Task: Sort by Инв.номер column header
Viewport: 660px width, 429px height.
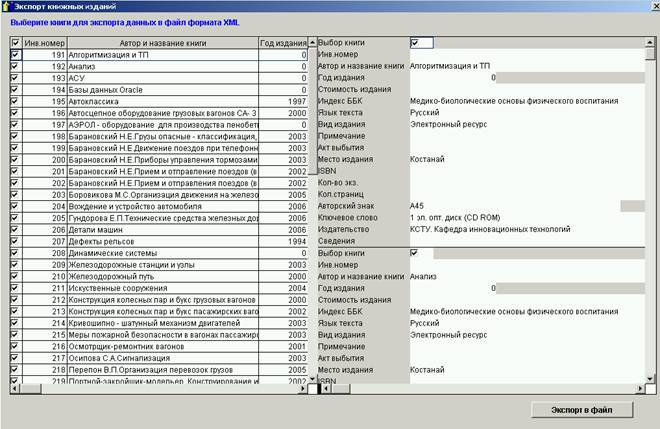Action: [x=44, y=43]
